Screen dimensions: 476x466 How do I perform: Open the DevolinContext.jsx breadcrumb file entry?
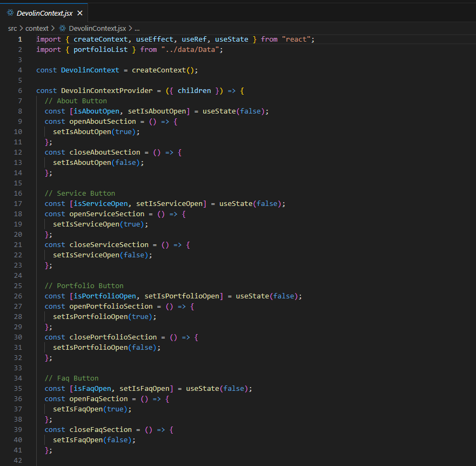pos(97,28)
